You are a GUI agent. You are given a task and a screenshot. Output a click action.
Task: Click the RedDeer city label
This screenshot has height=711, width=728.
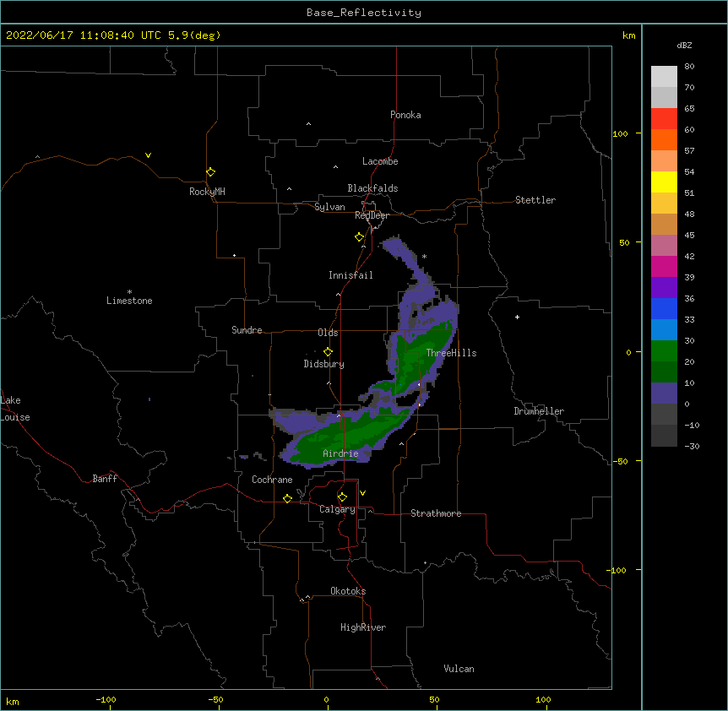372,215
